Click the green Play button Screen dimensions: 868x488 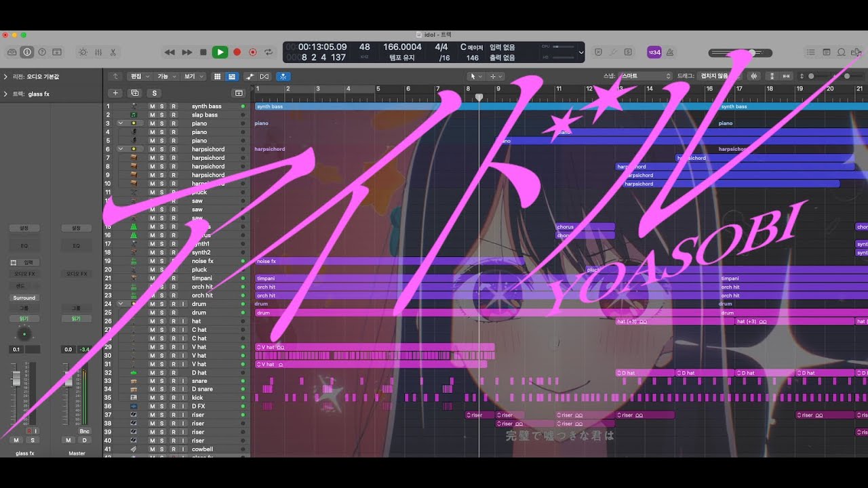pyautogui.click(x=220, y=52)
